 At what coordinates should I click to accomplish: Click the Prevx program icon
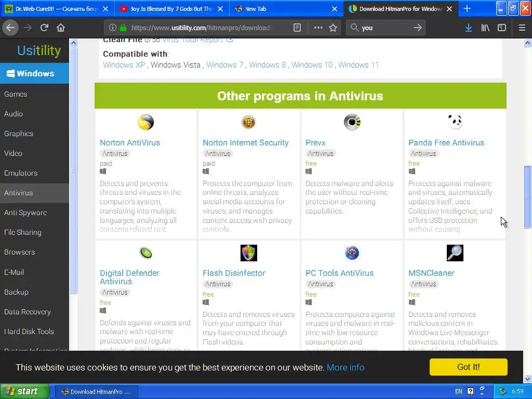pyautogui.click(x=352, y=122)
